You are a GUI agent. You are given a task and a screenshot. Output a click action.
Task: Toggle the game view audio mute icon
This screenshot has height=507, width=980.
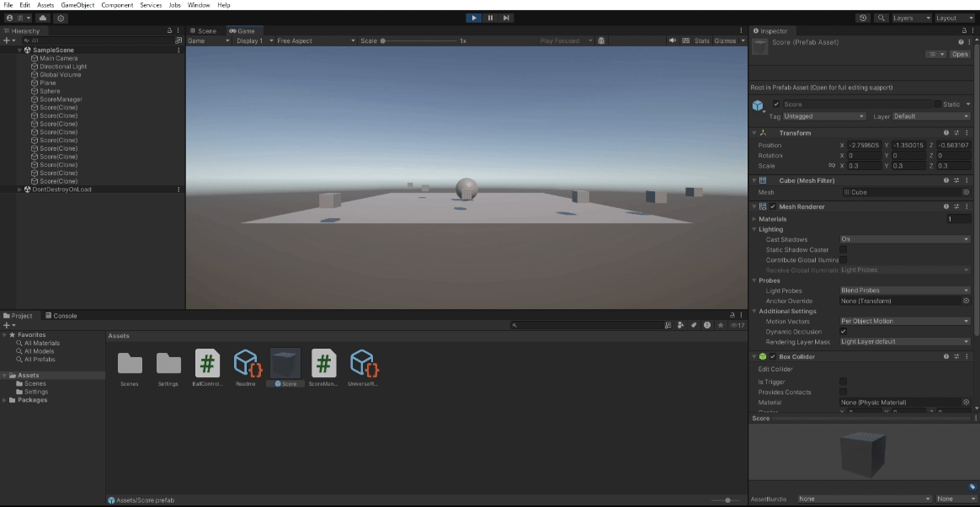[673, 40]
